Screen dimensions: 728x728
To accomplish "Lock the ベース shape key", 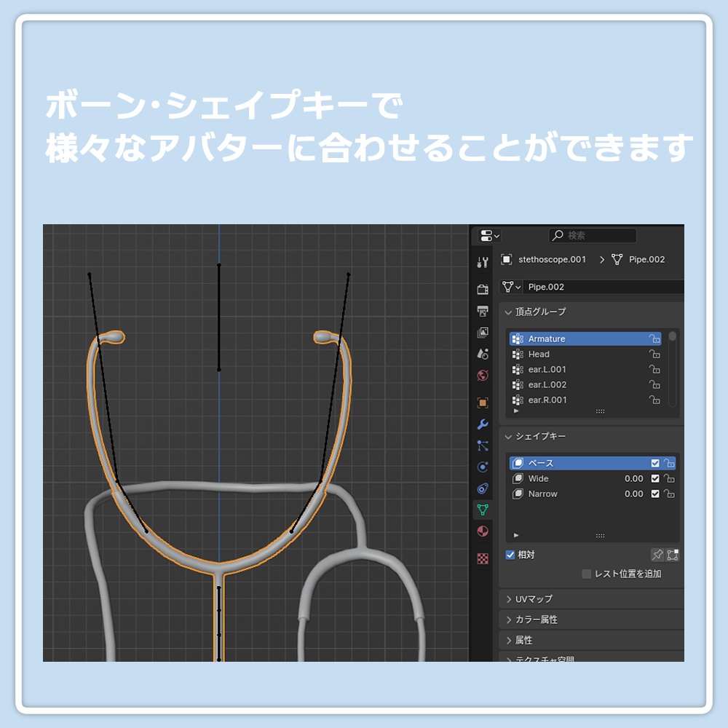I will tap(669, 463).
